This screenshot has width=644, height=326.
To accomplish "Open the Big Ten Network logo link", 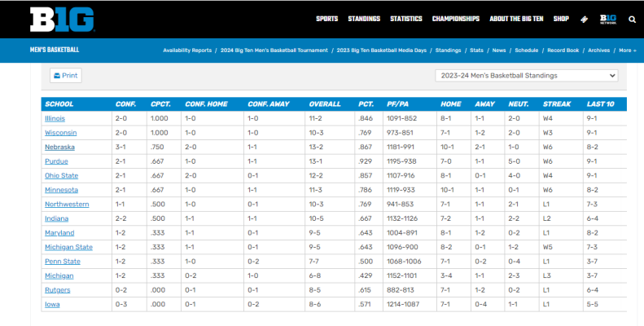I will pyautogui.click(x=608, y=20).
